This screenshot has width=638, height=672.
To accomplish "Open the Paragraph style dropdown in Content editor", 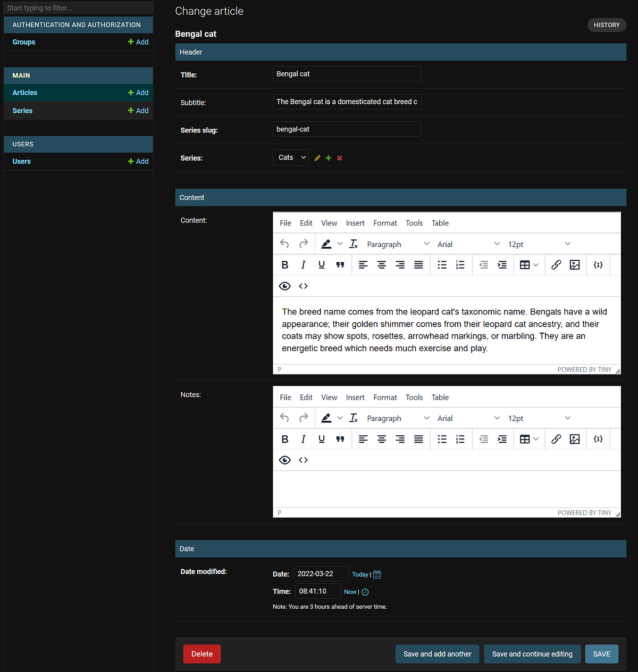I will pyautogui.click(x=396, y=244).
